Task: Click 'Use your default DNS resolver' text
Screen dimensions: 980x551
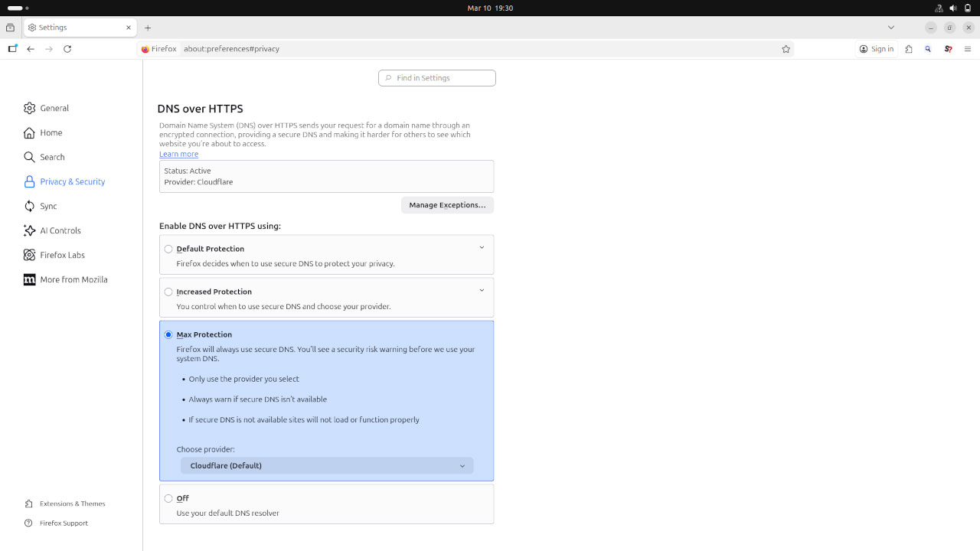Action: (x=227, y=514)
